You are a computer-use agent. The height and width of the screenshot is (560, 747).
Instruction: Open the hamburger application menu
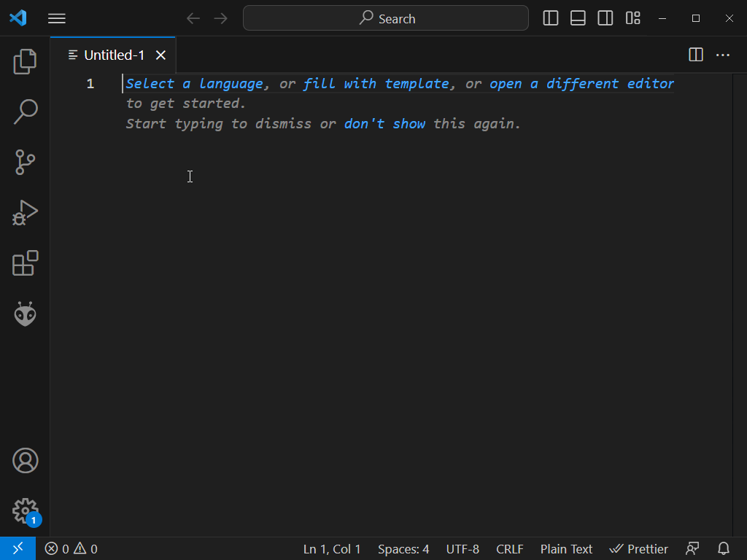coord(57,18)
